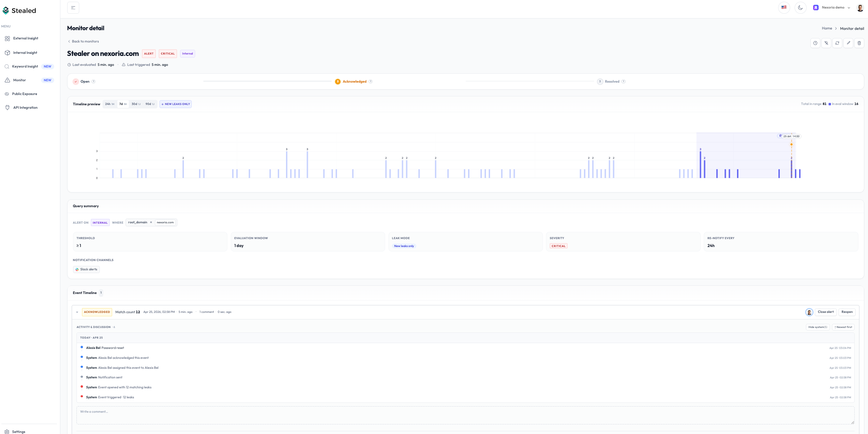
Task: Collapse the ACKNOWLEDGED event timeline entry
Action: 77,312
